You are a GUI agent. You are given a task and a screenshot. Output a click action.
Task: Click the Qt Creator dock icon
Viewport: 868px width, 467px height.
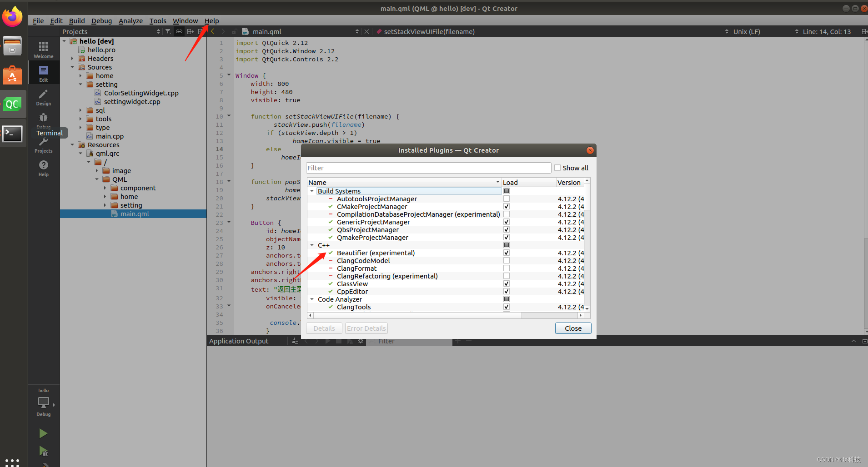(x=12, y=104)
